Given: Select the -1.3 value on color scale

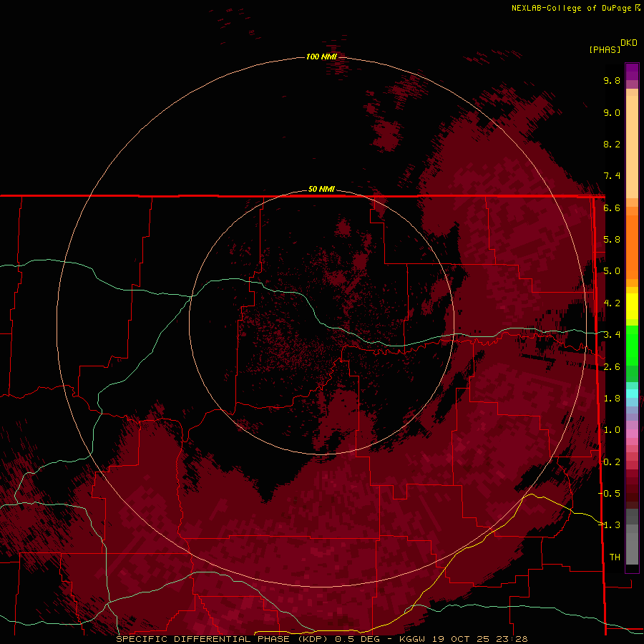Looking at the screenshot, I should 609,525.
